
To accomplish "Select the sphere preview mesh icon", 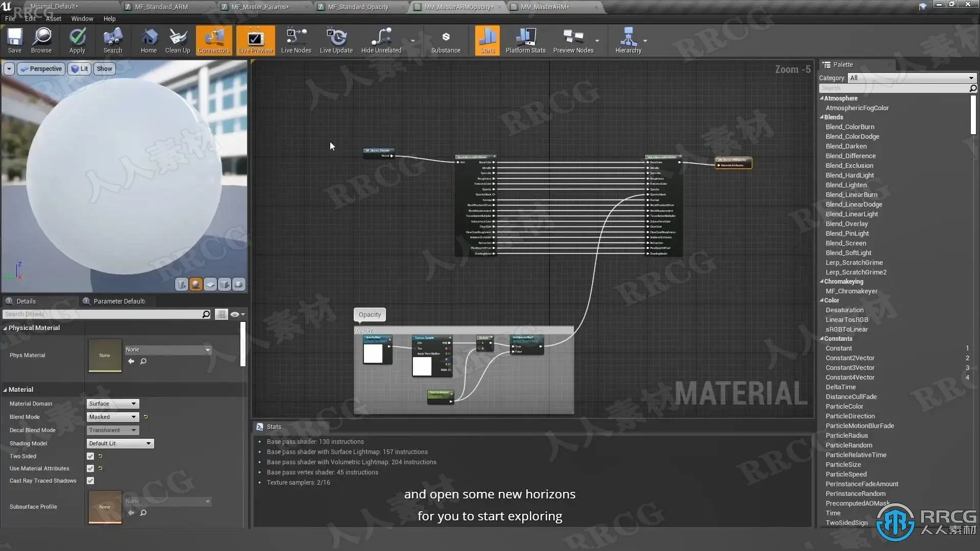I will click(x=196, y=285).
